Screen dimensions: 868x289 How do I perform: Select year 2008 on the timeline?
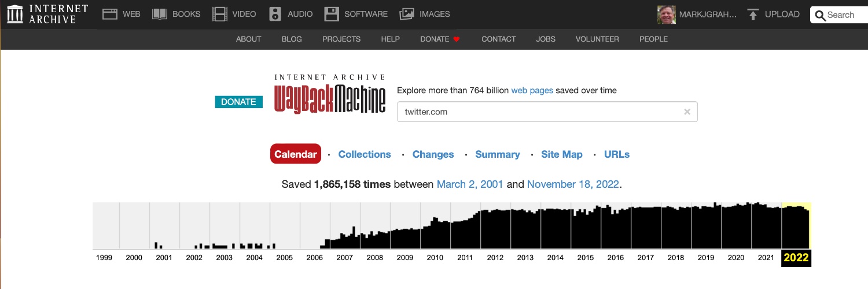pyautogui.click(x=375, y=258)
